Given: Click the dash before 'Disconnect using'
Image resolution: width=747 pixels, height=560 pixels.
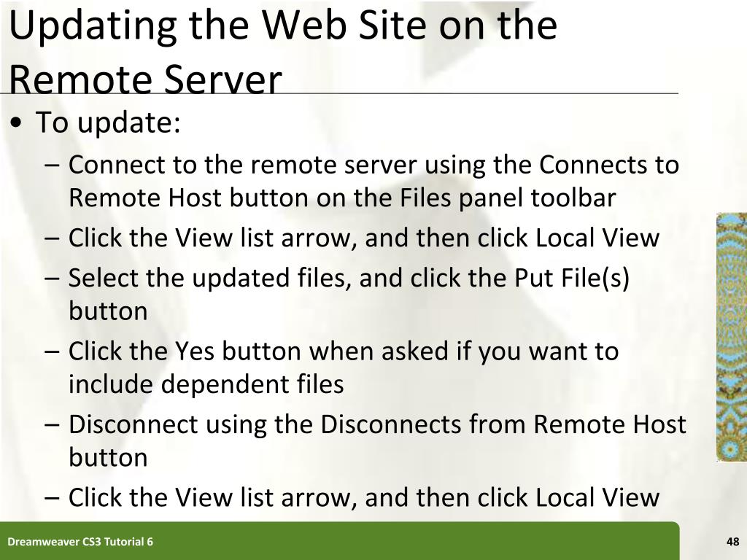Looking at the screenshot, I should coord(52,425).
